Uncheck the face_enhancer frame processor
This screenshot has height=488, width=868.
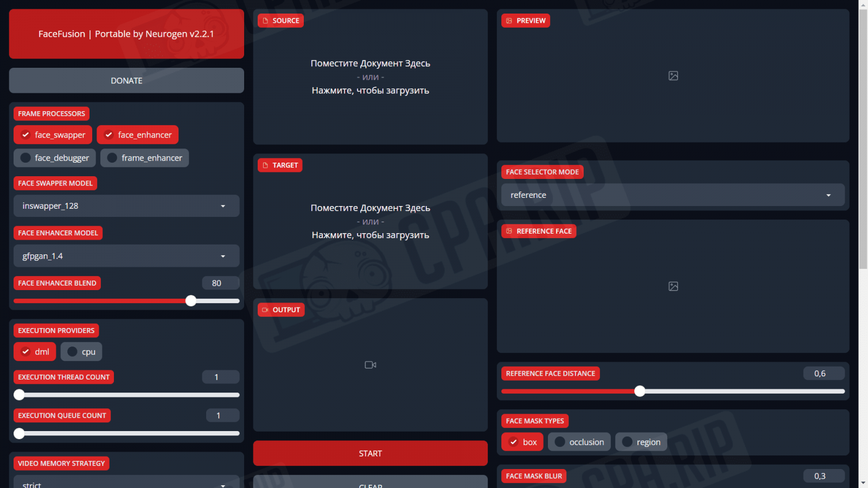click(109, 135)
